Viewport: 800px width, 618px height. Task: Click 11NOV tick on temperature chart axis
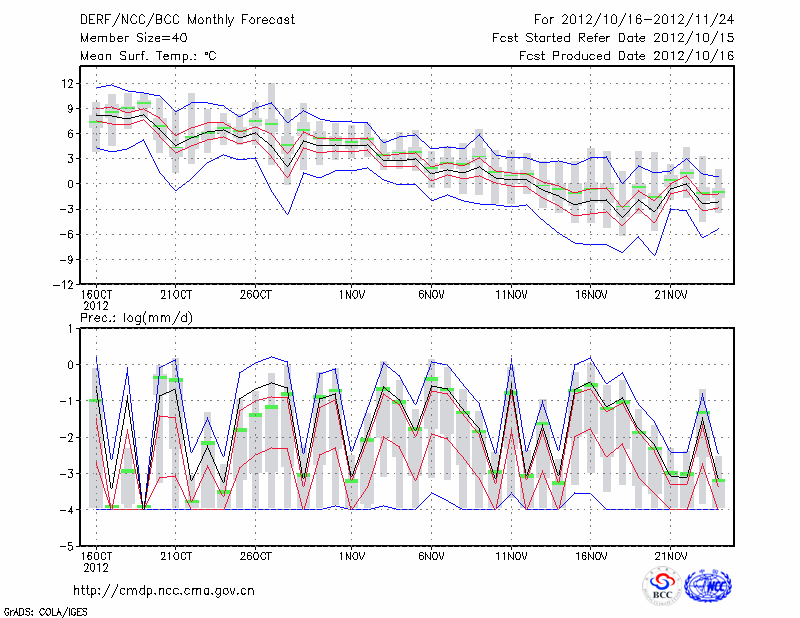pyautogui.click(x=511, y=295)
